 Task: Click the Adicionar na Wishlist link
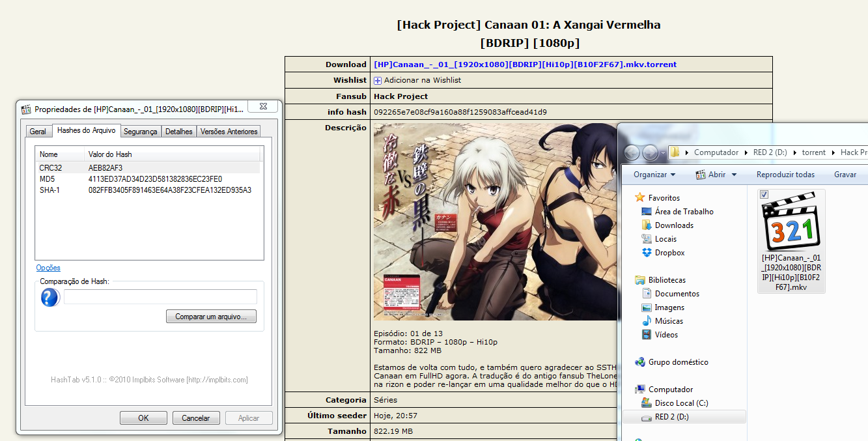pos(423,80)
